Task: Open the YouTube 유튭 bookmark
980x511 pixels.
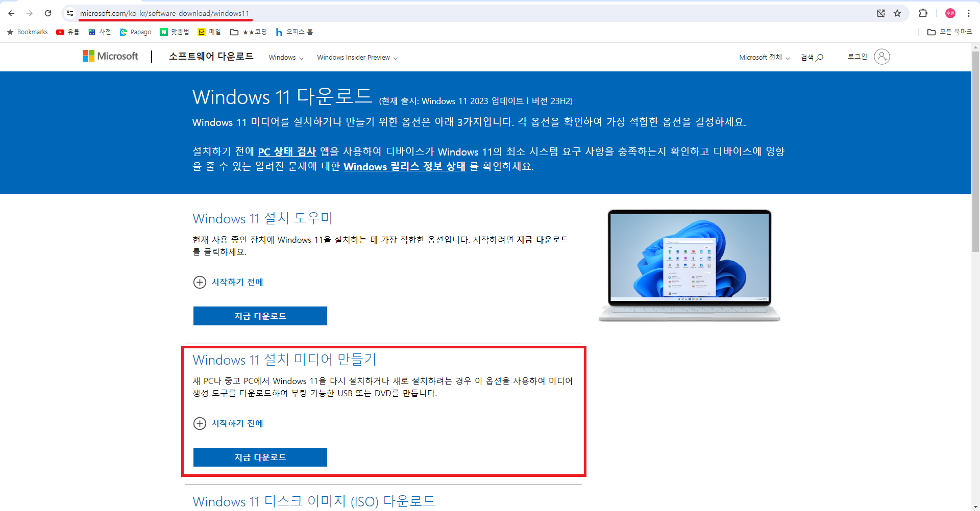Action: pyautogui.click(x=68, y=32)
